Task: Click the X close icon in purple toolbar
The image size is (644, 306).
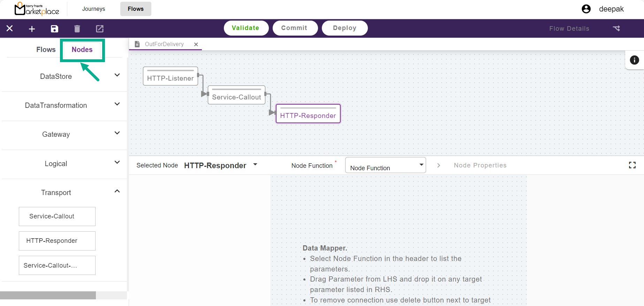Action: pyautogui.click(x=10, y=29)
